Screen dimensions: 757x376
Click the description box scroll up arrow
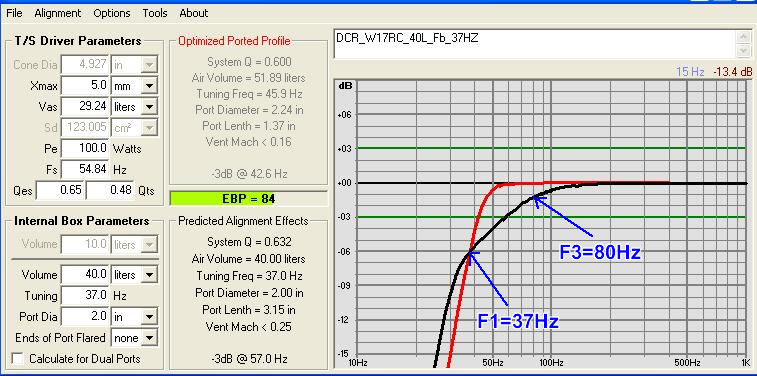click(x=744, y=37)
